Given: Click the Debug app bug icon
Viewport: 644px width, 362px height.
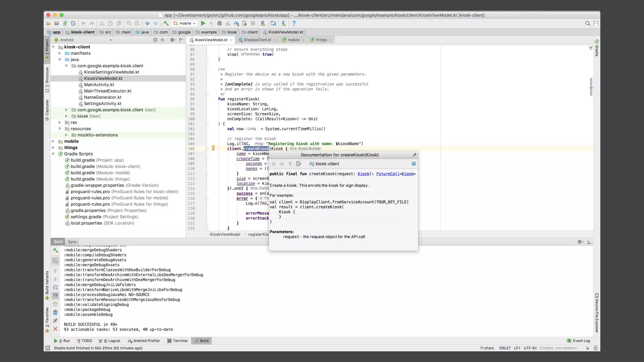Looking at the screenshot, I should coord(219,23).
